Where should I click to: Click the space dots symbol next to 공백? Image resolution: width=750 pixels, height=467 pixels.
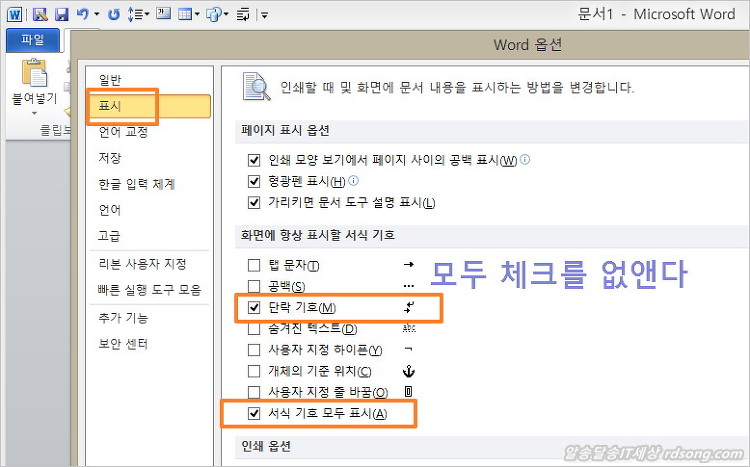(x=408, y=287)
